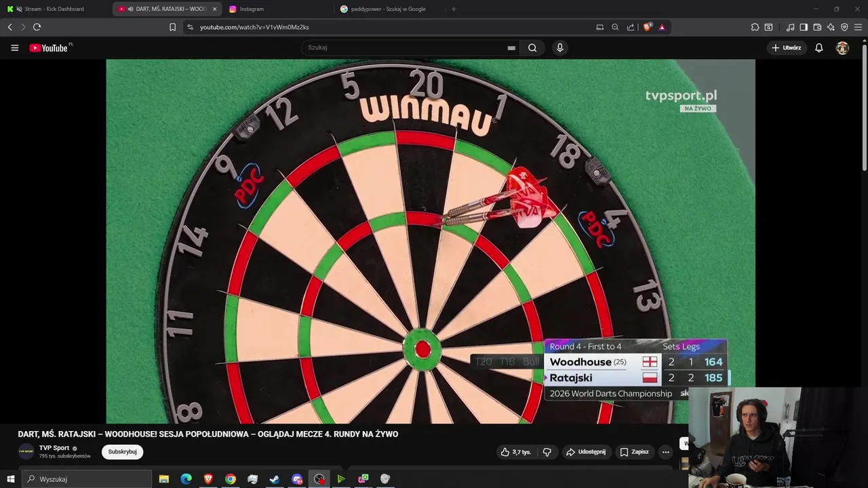
Task: Open Brave Shields lion icon
Action: (647, 27)
